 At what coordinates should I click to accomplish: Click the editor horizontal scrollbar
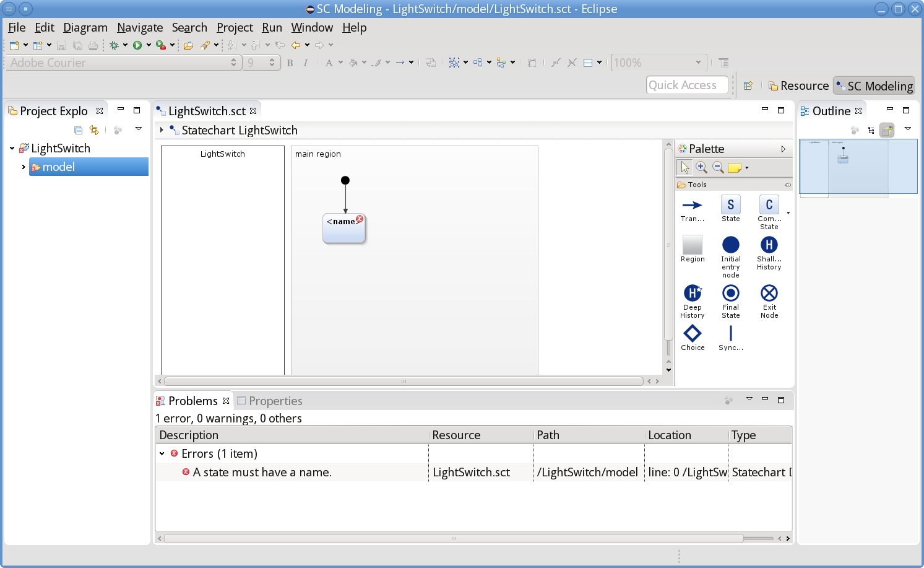404,381
